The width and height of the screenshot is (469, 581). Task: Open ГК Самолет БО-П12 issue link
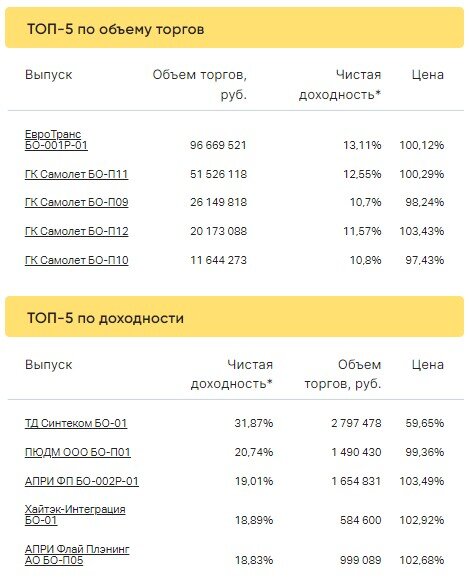point(76,231)
